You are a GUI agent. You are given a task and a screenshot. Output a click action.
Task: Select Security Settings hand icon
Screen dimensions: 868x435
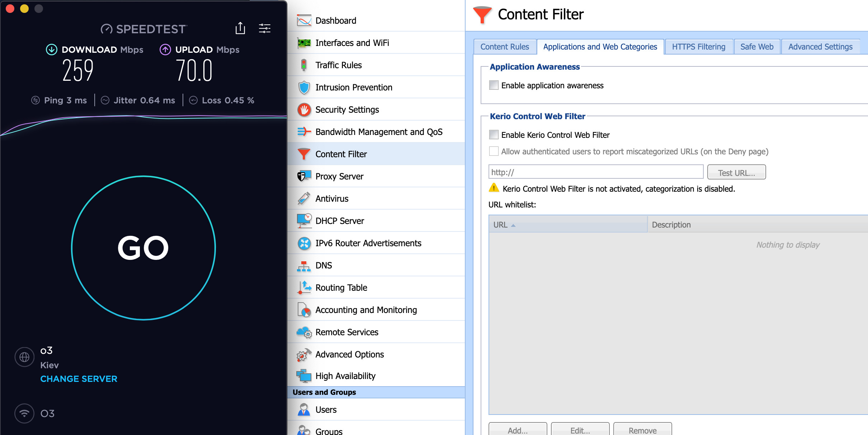304,109
